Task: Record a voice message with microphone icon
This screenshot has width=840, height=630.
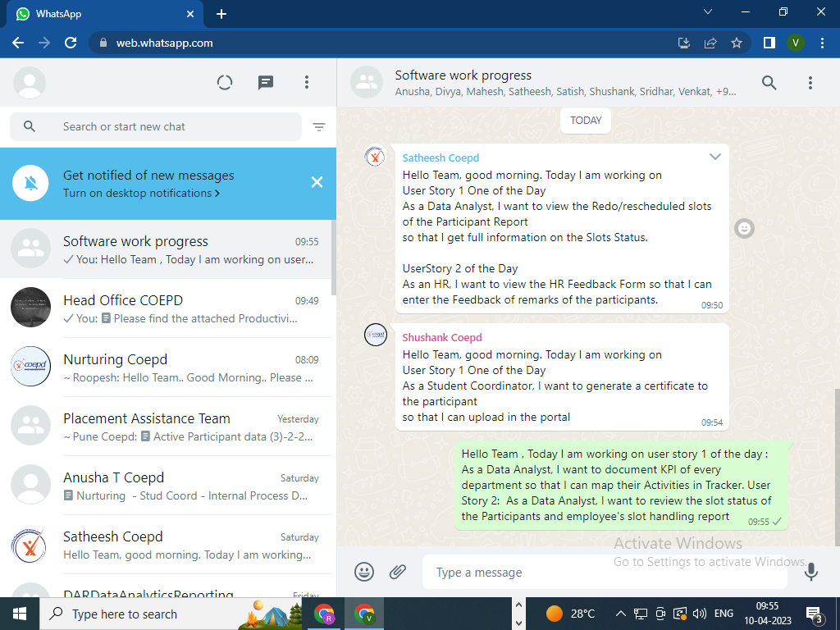Action: click(810, 572)
